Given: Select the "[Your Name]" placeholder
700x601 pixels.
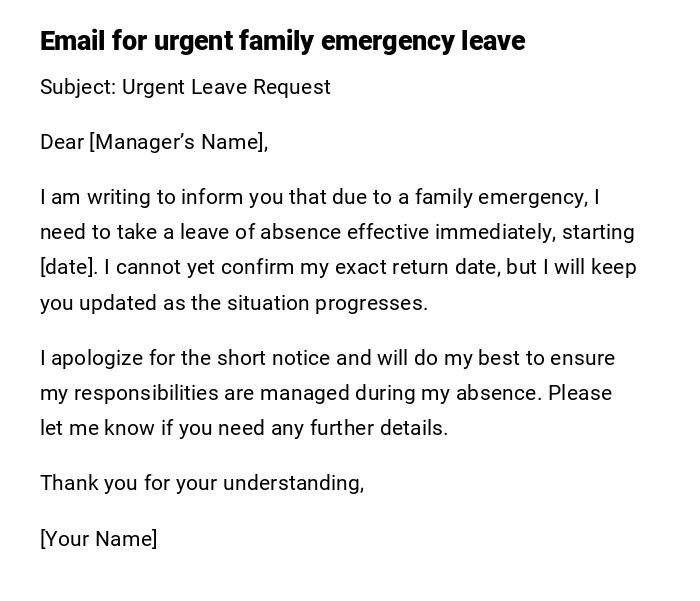Looking at the screenshot, I should [x=99, y=539].
